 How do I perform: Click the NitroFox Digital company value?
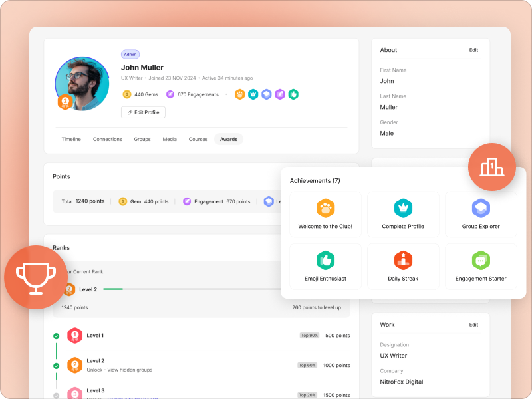point(402,382)
